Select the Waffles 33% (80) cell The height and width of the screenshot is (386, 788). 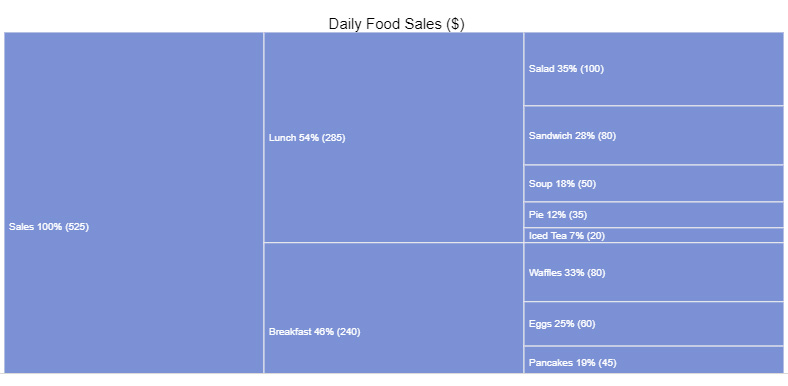click(654, 272)
